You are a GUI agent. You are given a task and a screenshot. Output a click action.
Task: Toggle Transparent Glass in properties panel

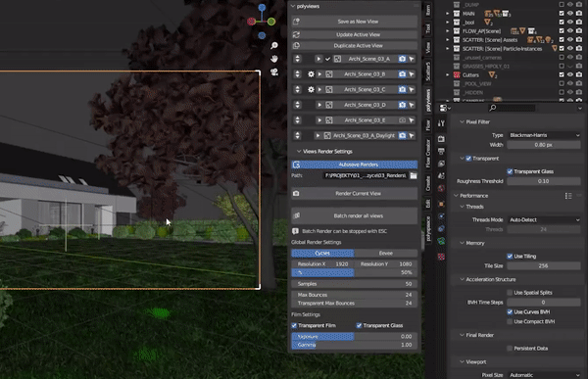click(510, 171)
